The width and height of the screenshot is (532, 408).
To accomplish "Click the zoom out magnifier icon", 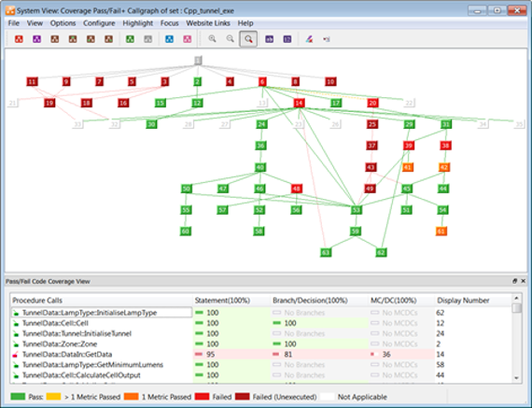I will tap(231, 39).
